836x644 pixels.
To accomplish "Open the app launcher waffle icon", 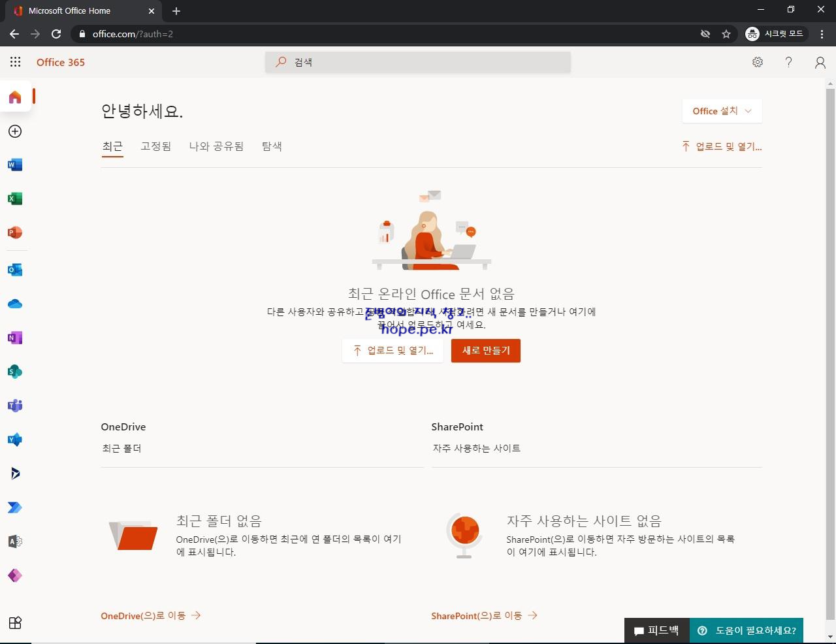I will 15,62.
